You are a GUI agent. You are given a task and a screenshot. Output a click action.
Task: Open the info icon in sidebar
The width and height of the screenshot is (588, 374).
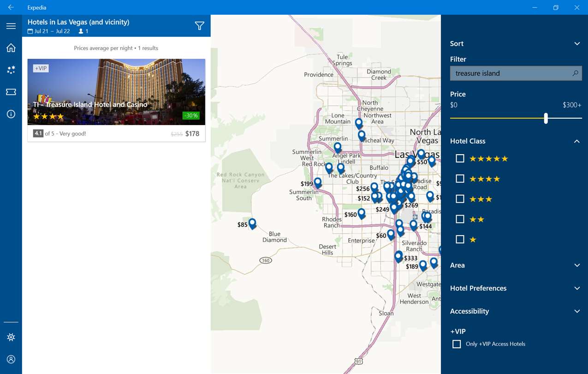coord(11,114)
